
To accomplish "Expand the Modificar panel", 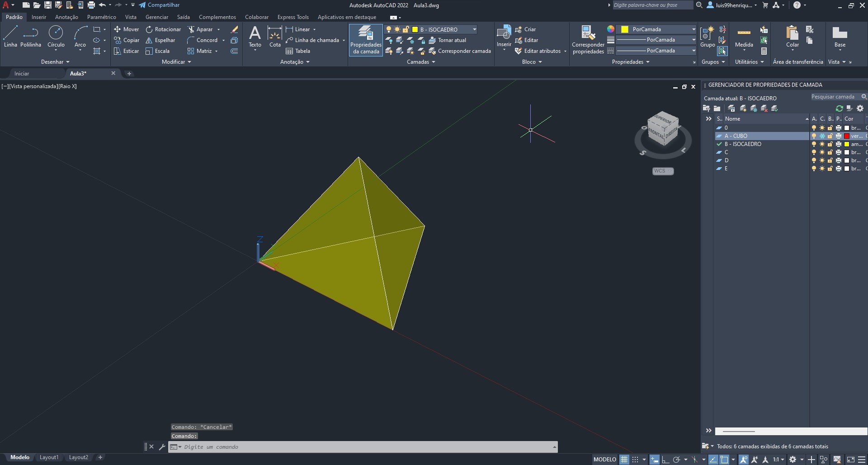I will (176, 62).
